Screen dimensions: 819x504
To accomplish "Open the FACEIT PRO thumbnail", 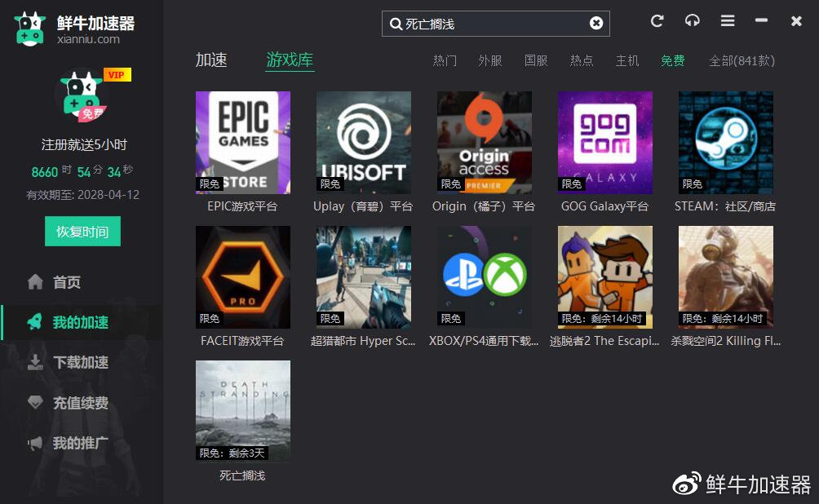I will click(243, 277).
